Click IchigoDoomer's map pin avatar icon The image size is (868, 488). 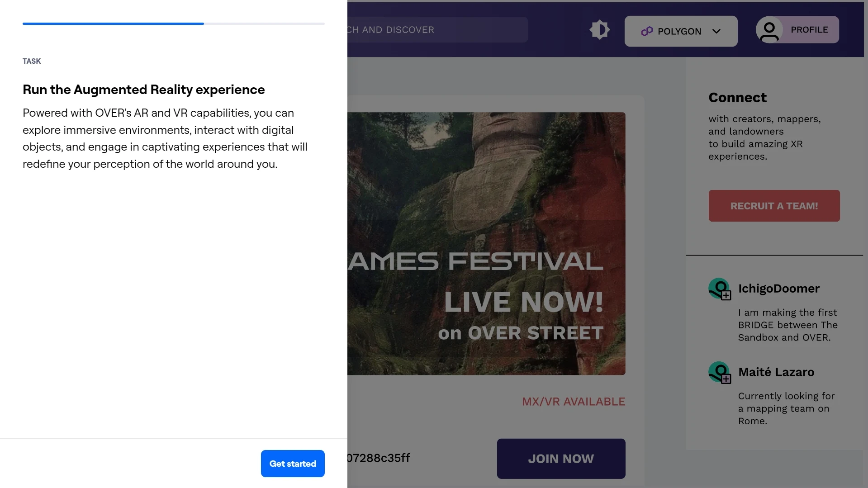pyautogui.click(x=720, y=289)
